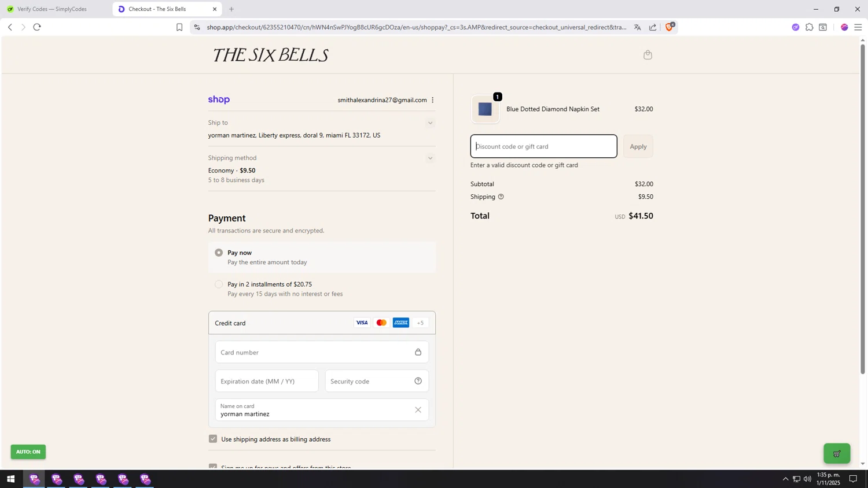This screenshot has width=868, height=488.
Task: Toggle use shipping address as billing
Action: click(213, 439)
